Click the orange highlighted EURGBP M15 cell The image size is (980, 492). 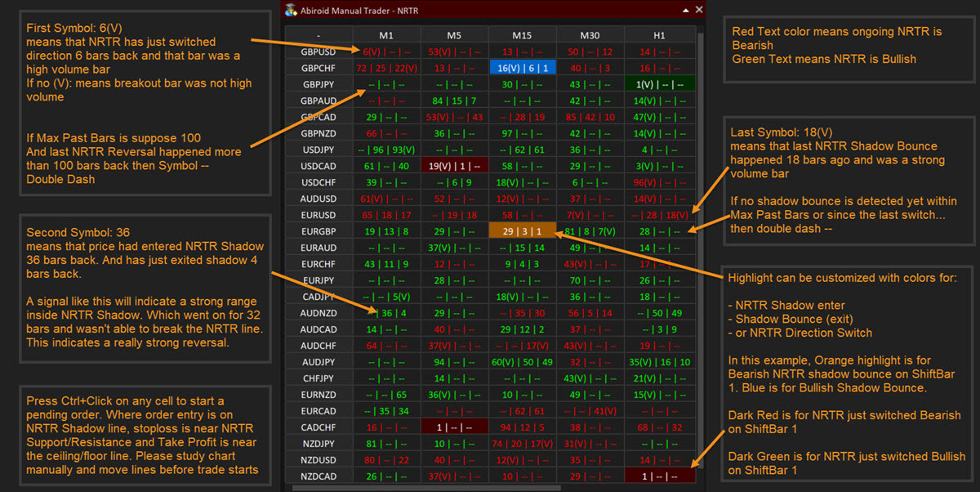[522, 231]
